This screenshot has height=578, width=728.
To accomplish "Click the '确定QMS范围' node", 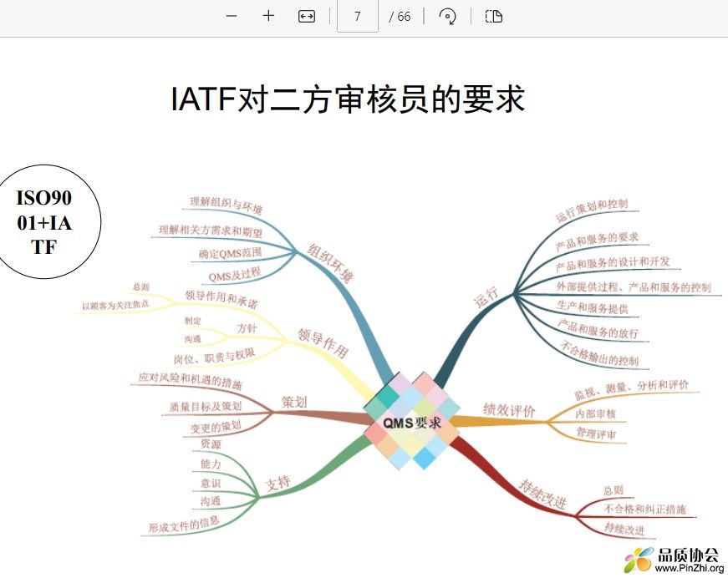I will click(x=231, y=253).
